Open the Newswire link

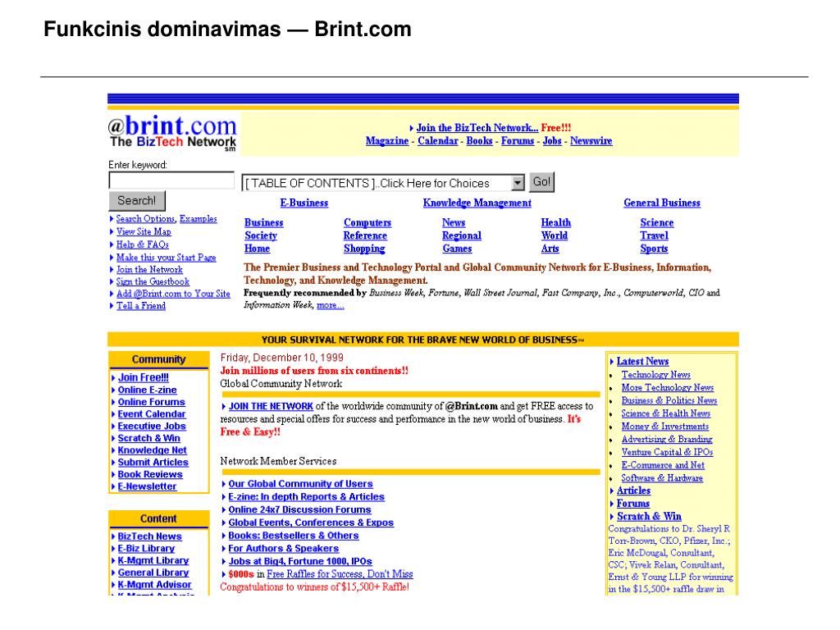pyautogui.click(x=591, y=141)
